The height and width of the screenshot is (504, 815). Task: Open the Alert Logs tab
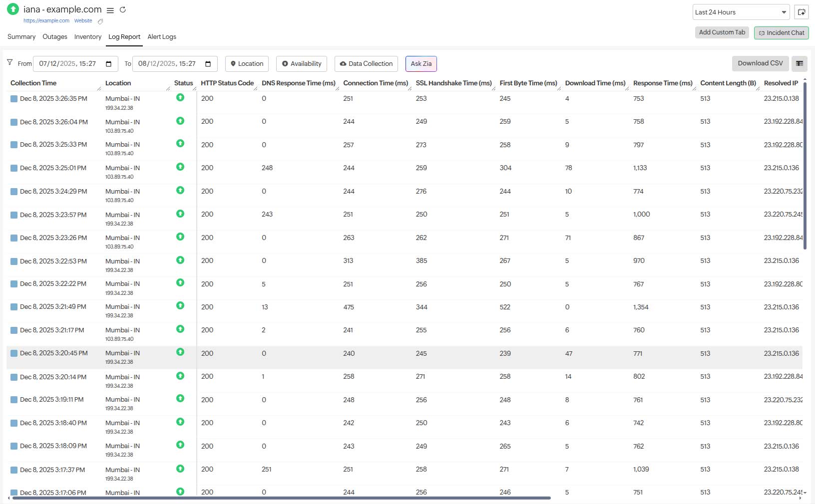(162, 37)
